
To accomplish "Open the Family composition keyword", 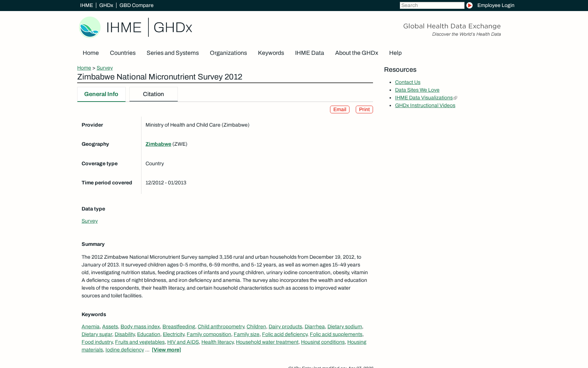I will coord(209,335).
